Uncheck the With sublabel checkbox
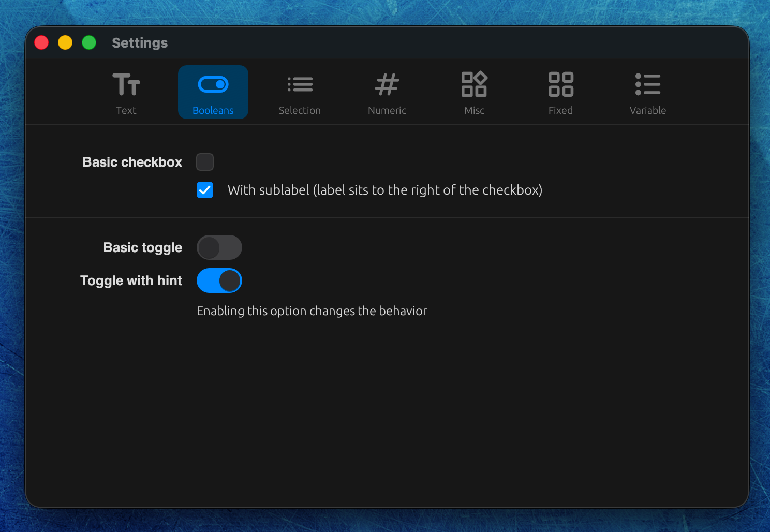Viewport: 770px width, 532px height. coord(205,190)
